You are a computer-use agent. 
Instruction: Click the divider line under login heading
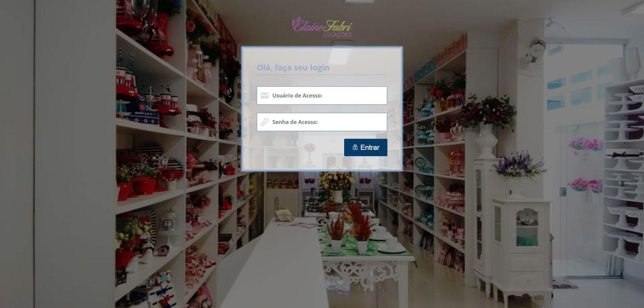point(322,75)
